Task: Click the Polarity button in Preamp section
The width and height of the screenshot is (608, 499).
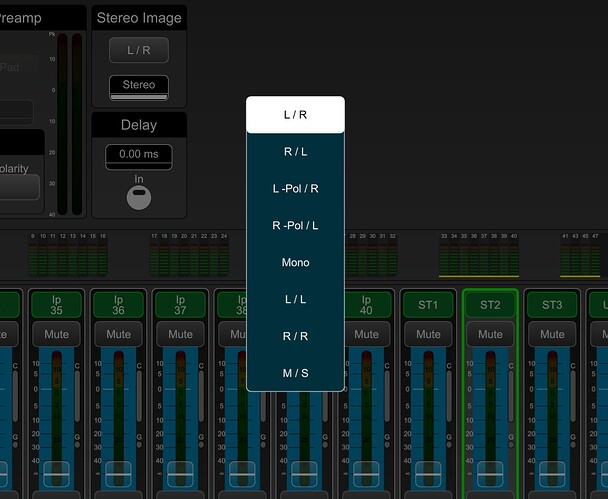Action: coord(19,187)
